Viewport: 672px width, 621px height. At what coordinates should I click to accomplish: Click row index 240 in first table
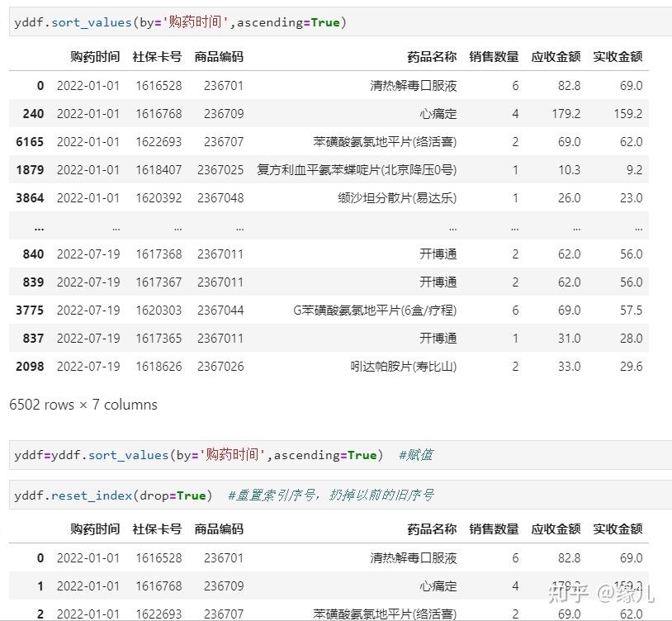tap(33, 114)
